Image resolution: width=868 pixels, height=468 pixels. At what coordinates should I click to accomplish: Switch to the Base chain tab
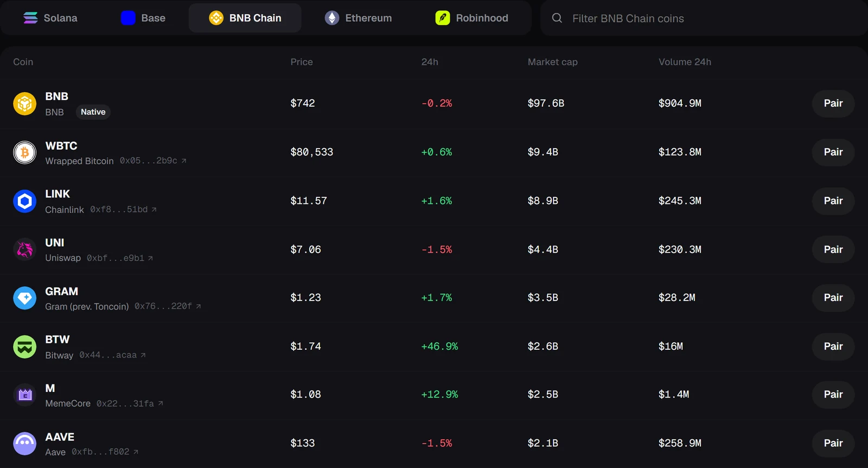point(143,18)
